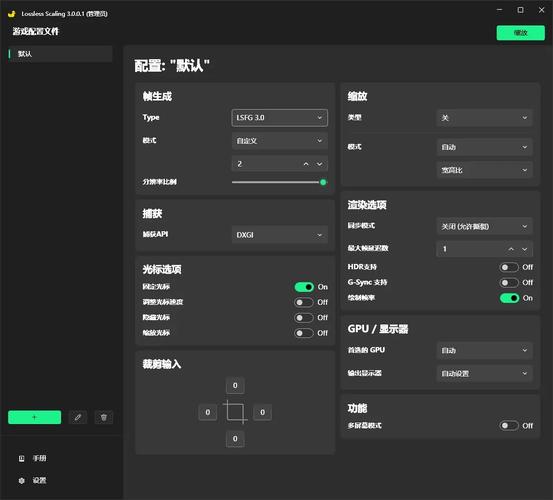This screenshot has width=553, height=500.
Task: Click the Lossless Scaling duck logo
Action: point(12,14)
